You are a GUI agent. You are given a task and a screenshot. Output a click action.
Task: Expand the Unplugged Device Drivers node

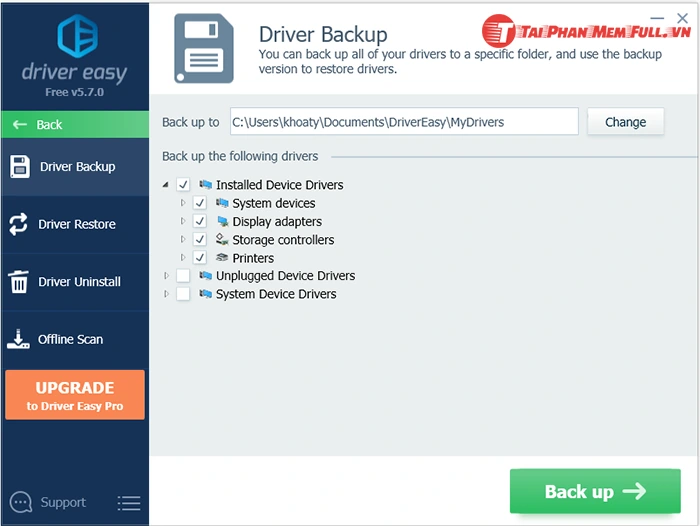point(166,276)
